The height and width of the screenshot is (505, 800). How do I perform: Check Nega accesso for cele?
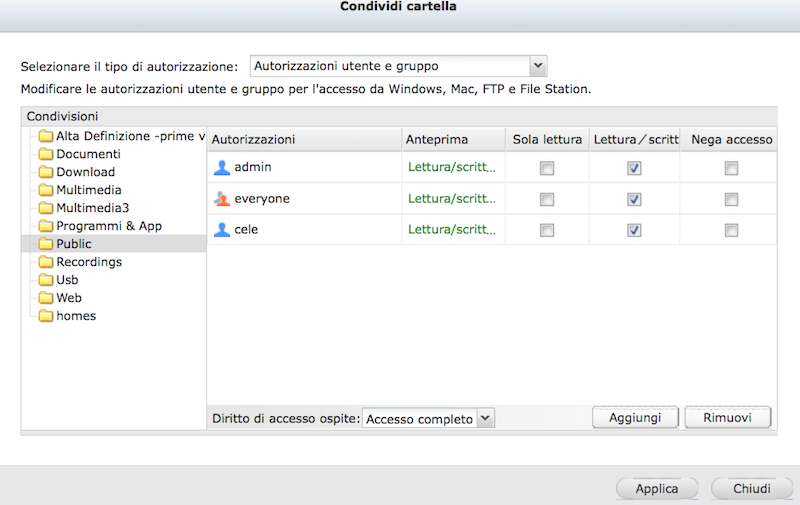[x=731, y=230]
